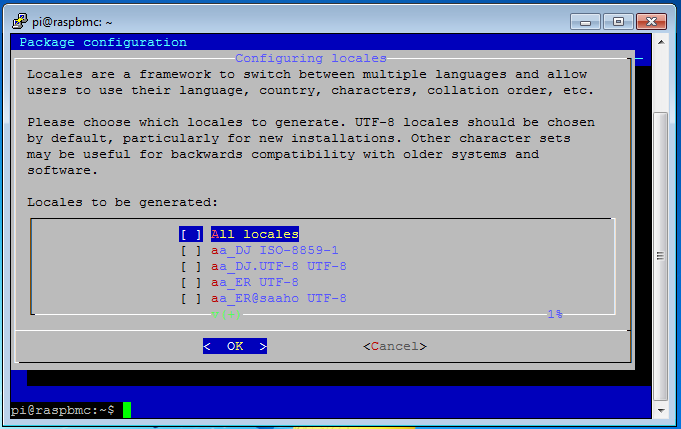Tick the aa_ER UTF-8 checkbox
Viewport: 681px width, 429px height.
[x=191, y=283]
